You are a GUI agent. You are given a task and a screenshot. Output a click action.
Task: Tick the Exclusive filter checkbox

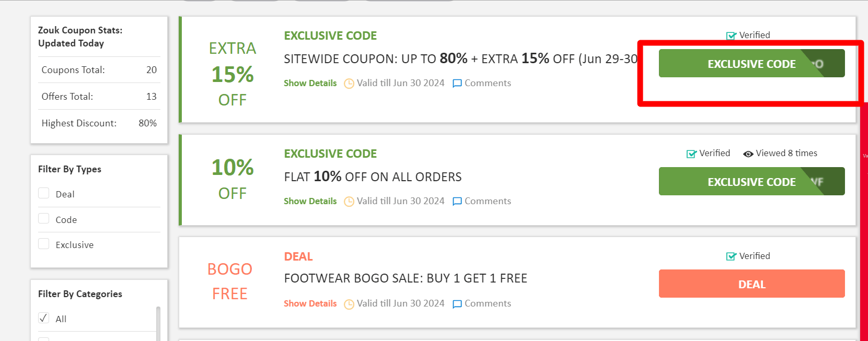(44, 244)
